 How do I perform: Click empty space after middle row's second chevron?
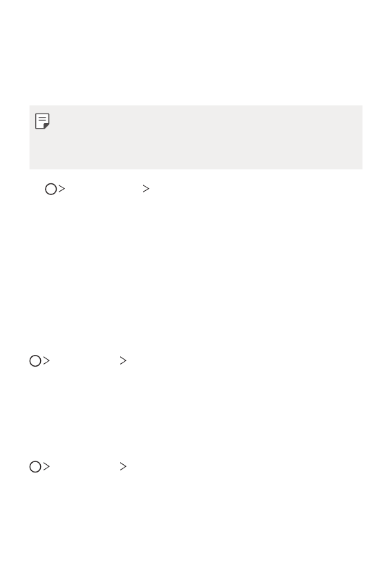[243, 360]
